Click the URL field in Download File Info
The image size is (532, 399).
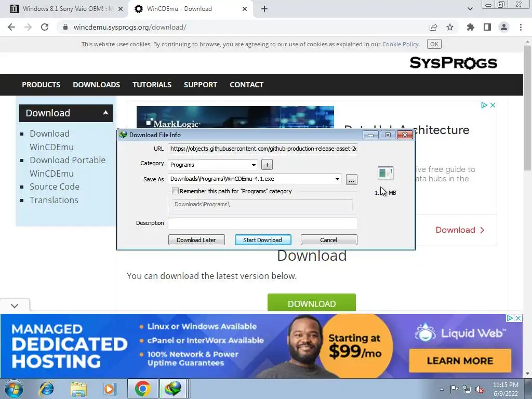point(263,149)
